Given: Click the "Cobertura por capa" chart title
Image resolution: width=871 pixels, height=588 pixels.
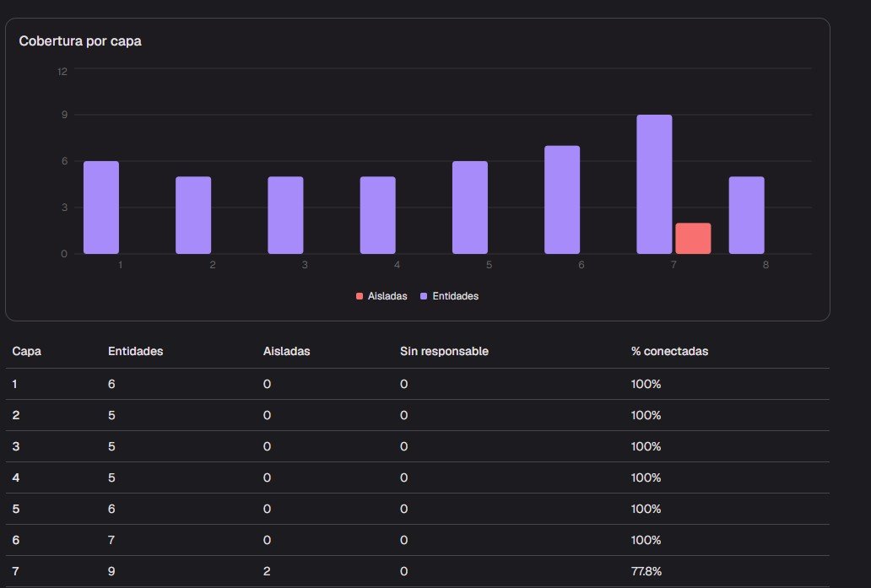Looking at the screenshot, I should (80, 41).
